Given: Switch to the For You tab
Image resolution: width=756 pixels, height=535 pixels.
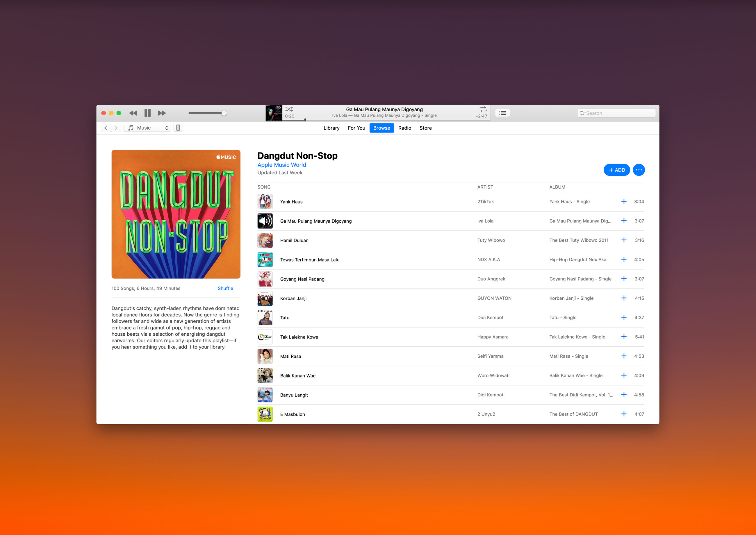Looking at the screenshot, I should tap(356, 128).
